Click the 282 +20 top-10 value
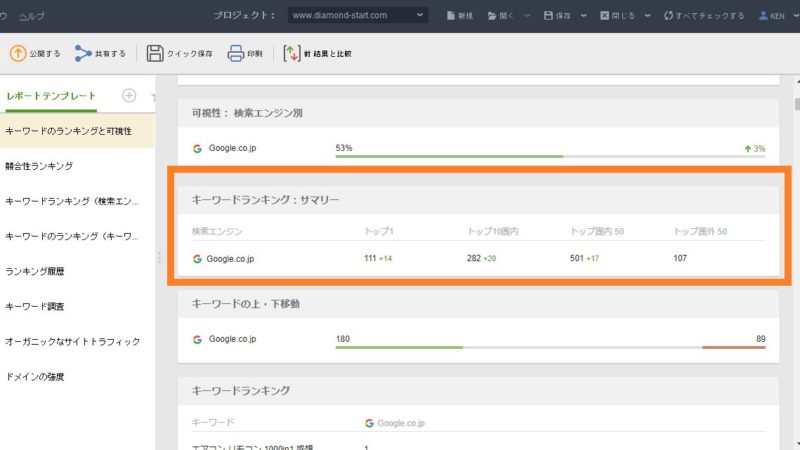This screenshot has width=800, height=450. tap(481, 258)
